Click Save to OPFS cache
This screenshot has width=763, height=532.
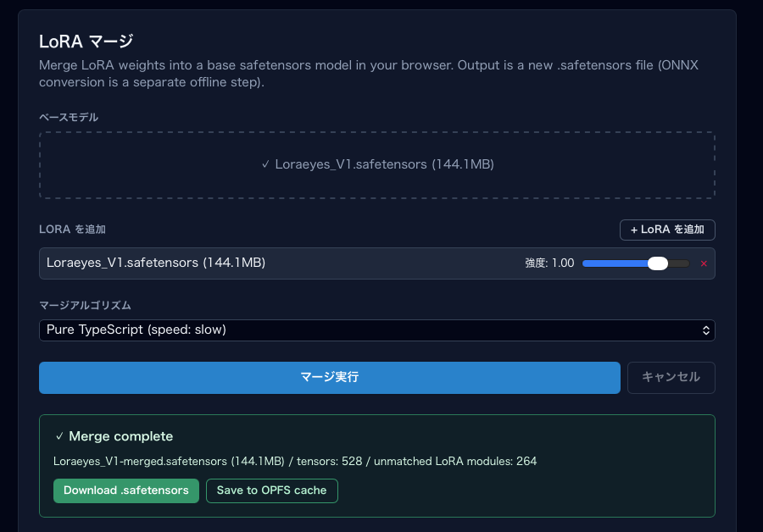click(271, 490)
